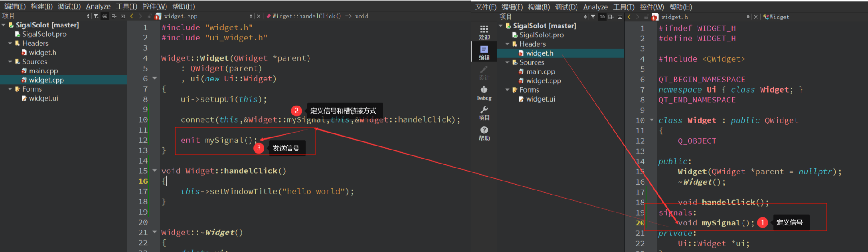Viewport: 868px width, 252px height.
Task: Open the Analyze menu in left window
Action: point(98,6)
